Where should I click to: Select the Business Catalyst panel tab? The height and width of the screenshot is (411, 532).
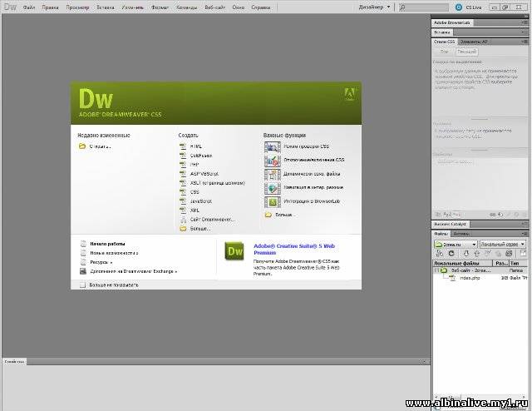click(x=451, y=224)
